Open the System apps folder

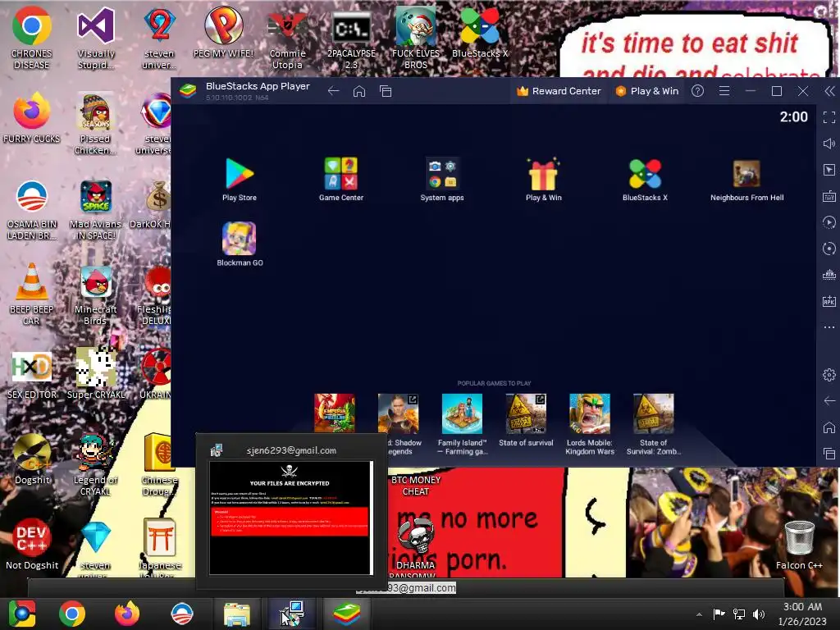442,180
